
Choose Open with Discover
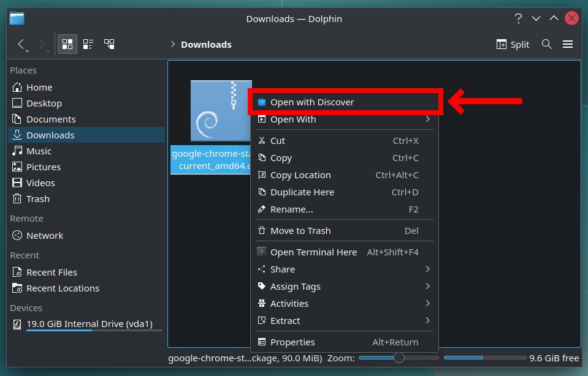coord(344,102)
